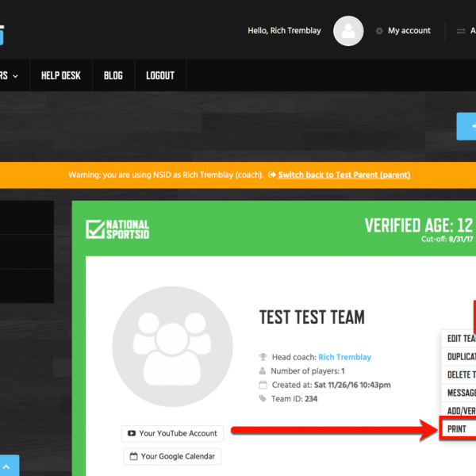
Task: Click the calendar icon on Google Calendar button
Action: [x=133, y=456]
